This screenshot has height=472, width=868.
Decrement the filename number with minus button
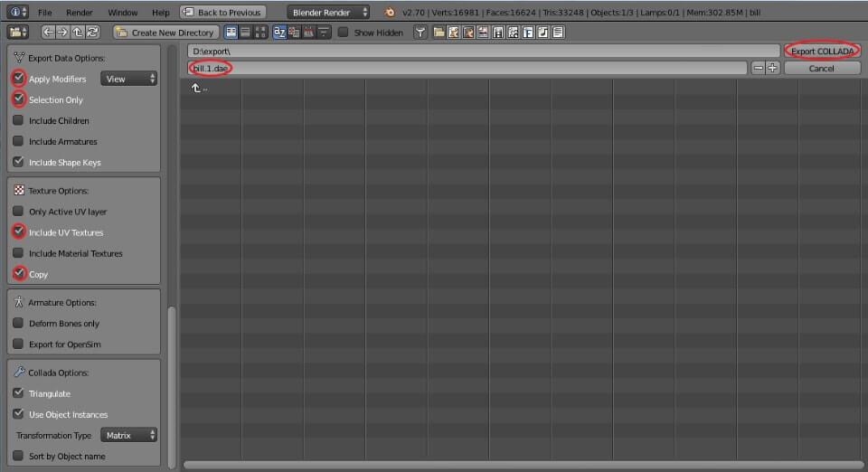point(759,68)
